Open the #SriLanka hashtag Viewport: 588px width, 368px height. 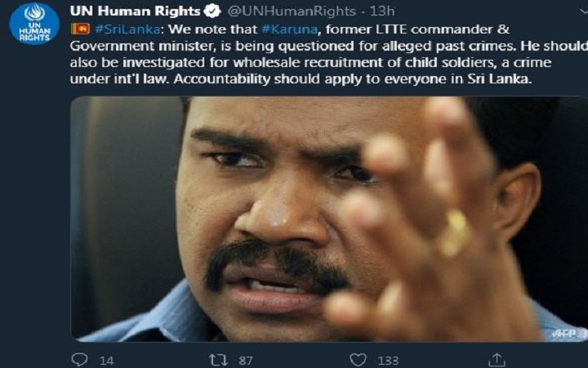[x=127, y=29]
